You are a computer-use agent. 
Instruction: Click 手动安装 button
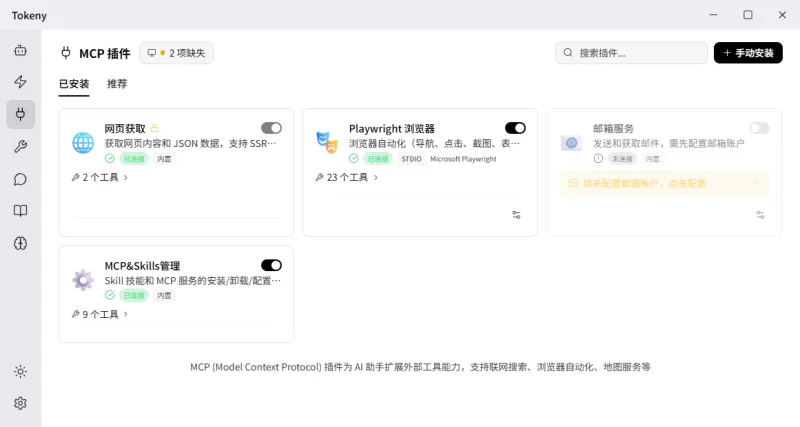[748, 53]
